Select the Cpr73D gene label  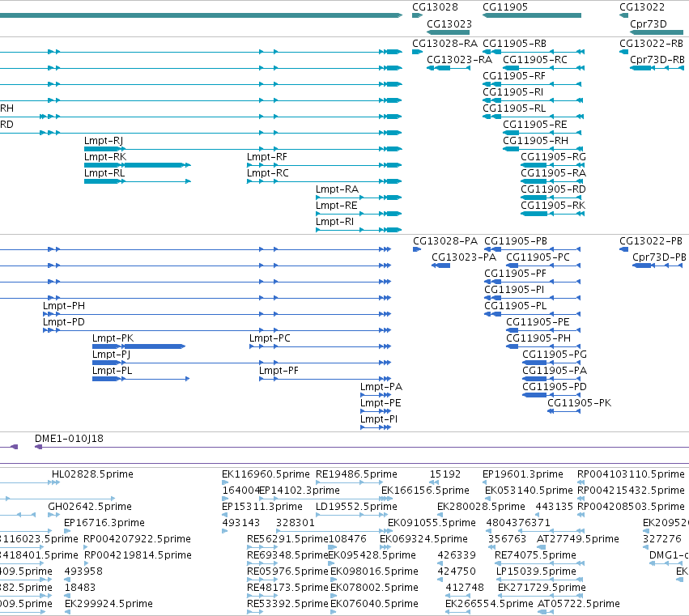[649, 24]
